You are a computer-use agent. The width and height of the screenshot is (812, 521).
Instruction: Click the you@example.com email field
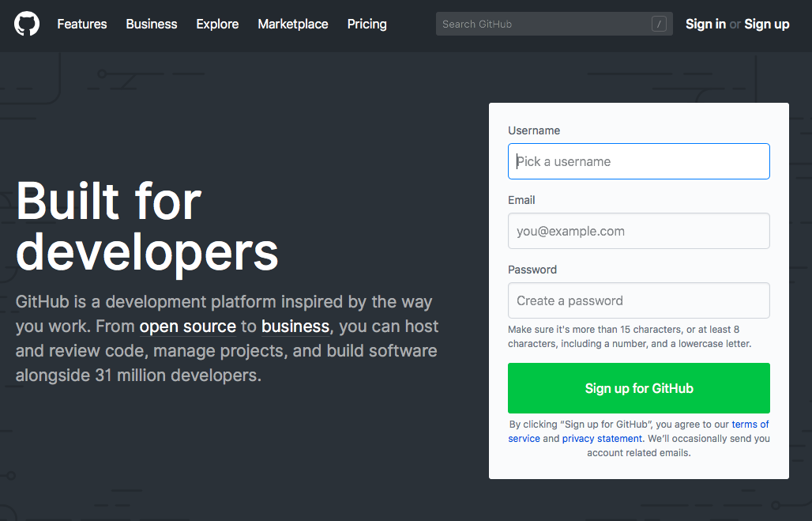(x=638, y=231)
